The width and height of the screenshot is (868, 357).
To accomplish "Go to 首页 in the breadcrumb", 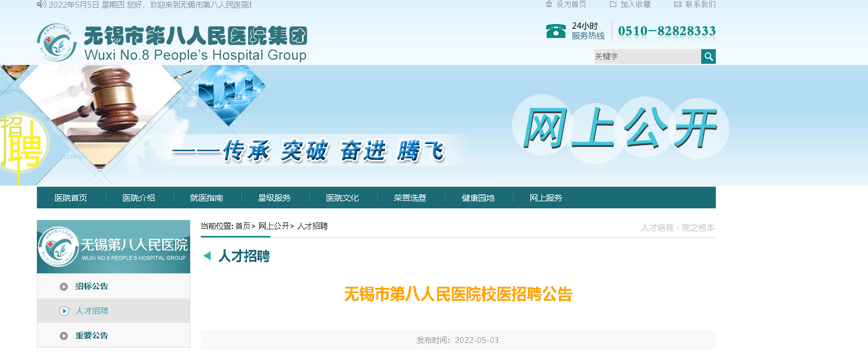I will click(x=243, y=226).
